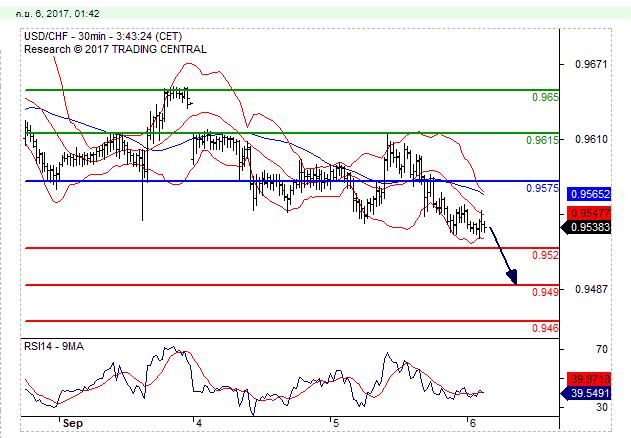
Task: Click the 0.95477 red price tag
Action: (589, 213)
